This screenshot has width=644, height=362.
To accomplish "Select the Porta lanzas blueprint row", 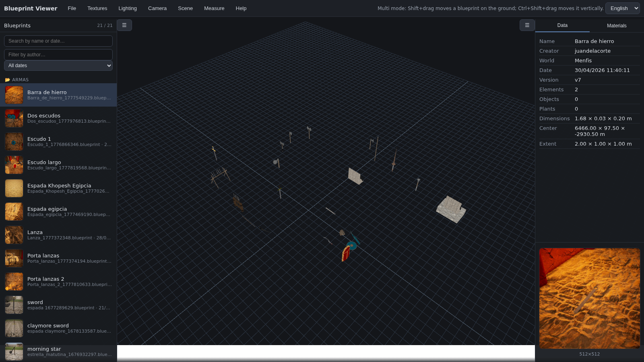I will click(x=58, y=258).
